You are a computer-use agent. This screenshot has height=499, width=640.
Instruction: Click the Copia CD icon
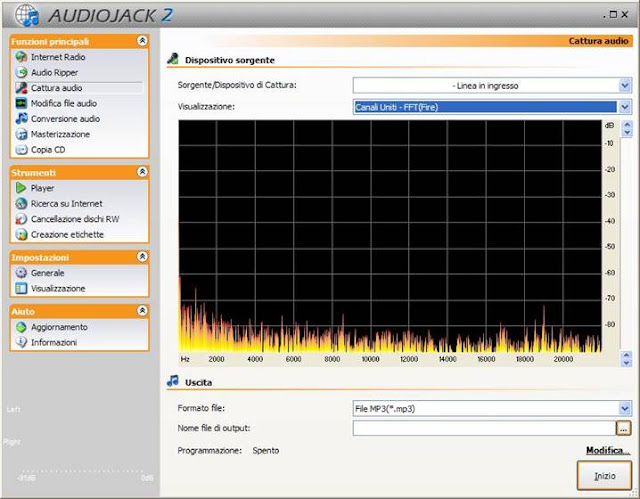click(21, 150)
